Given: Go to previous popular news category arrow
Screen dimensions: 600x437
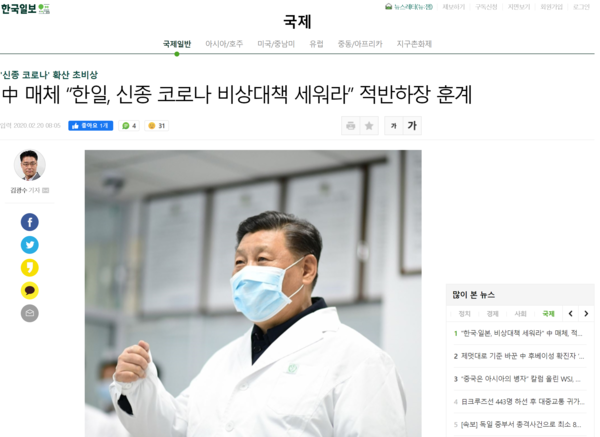Looking at the screenshot, I should coord(571,314).
